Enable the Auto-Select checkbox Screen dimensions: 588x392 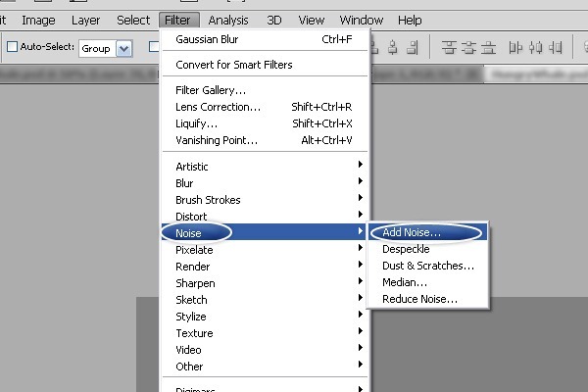(x=13, y=47)
